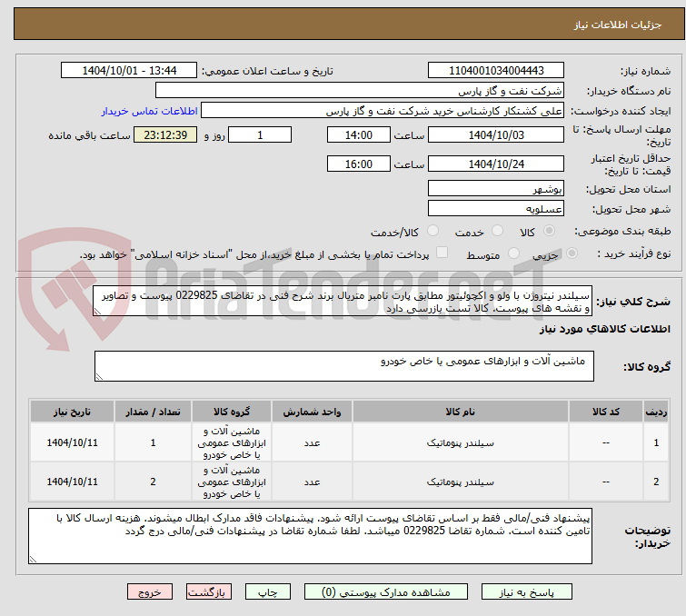Click delivery city field عسلویه
This screenshot has width=686, height=616.
(496, 209)
